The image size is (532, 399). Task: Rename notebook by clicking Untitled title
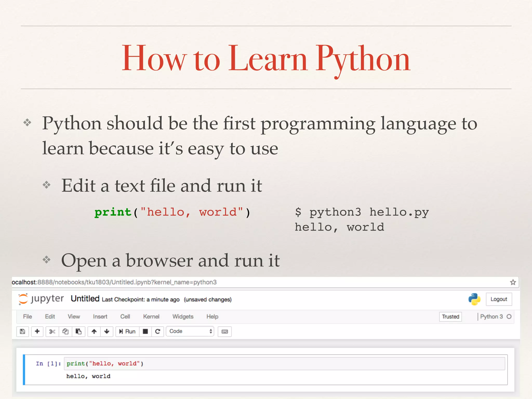click(x=85, y=299)
